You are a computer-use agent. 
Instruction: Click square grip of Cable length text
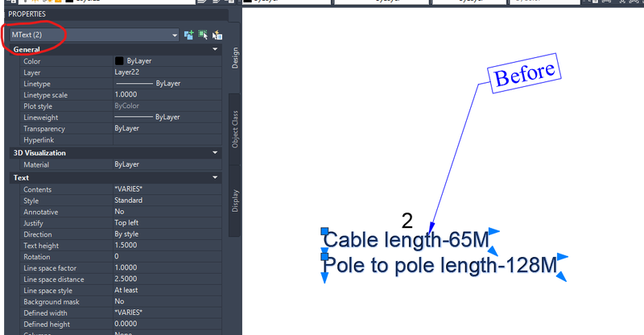click(x=324, y=231)
